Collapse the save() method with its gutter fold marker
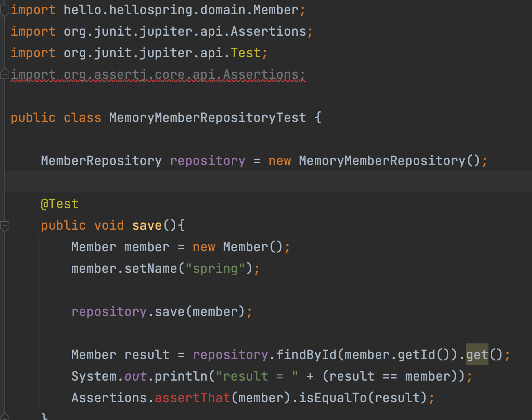The height and width of the screenshot is (420, 532). 4,226
